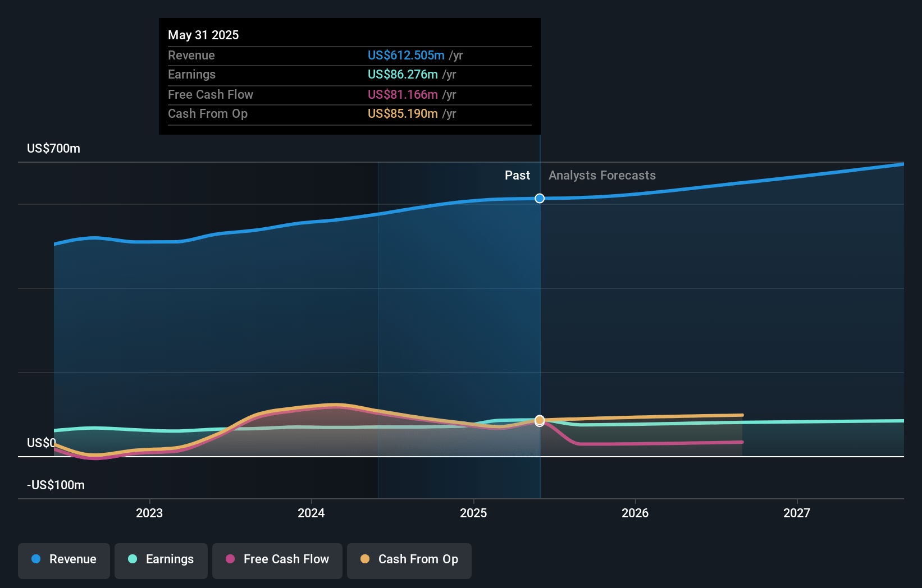Click the orange Cash From Op data point marker

(x=540, y=420)
